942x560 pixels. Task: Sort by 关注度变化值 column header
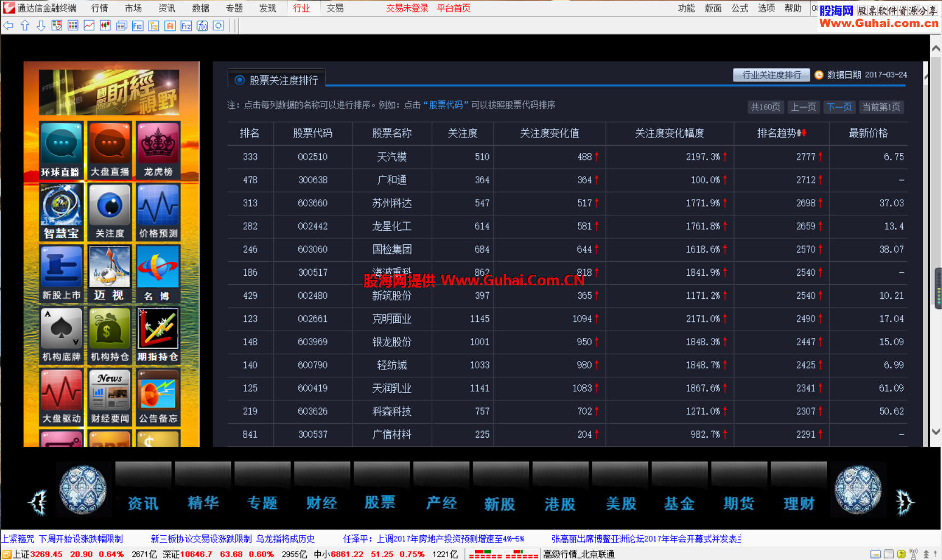[549, 133]
